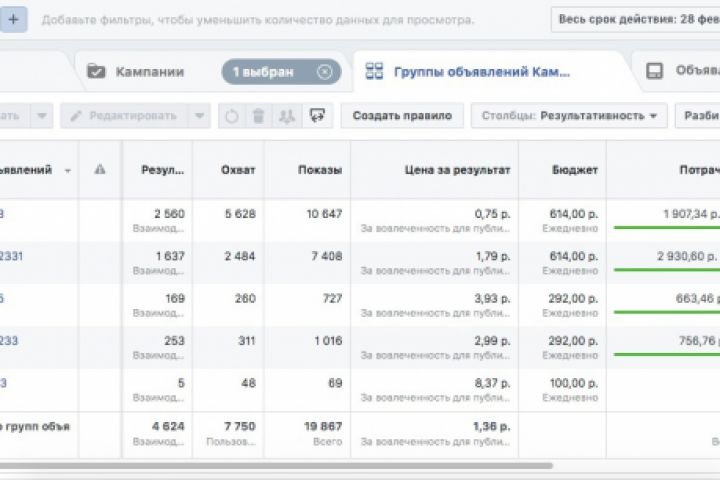Click the 8,37 р. cost per result

(x=492, y=383)
